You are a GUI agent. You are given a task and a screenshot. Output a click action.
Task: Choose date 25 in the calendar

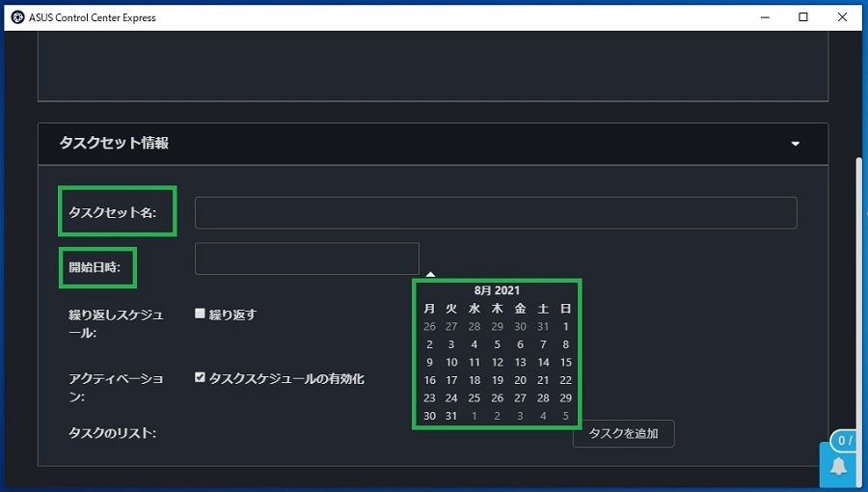(475, 397)
